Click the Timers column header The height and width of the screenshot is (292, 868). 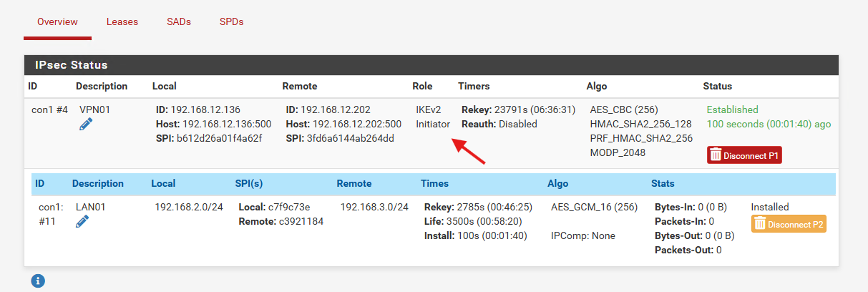point(474,86)
